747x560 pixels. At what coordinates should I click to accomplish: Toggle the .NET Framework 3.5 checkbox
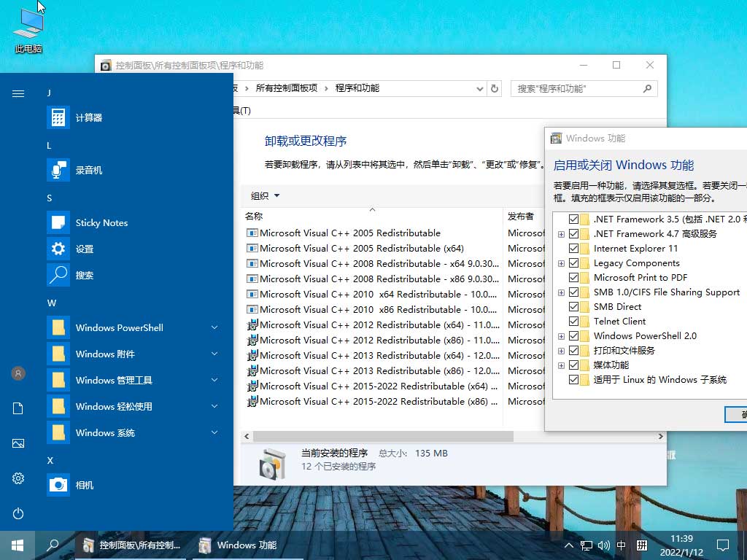(573, 219)
